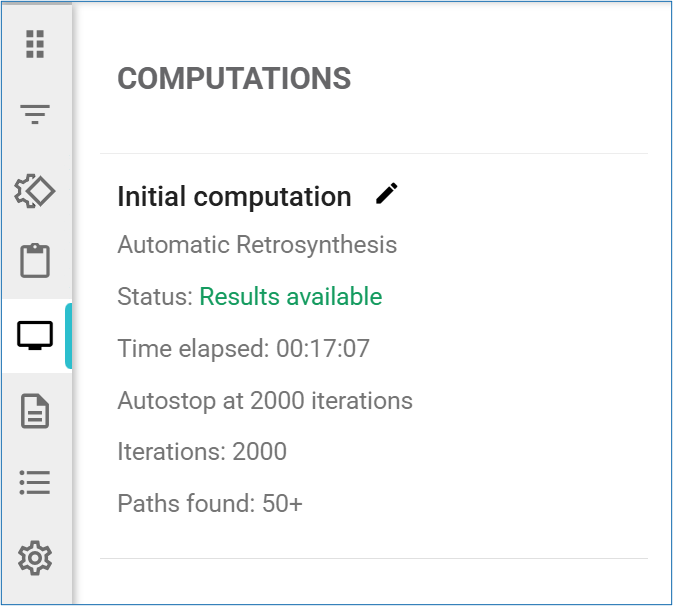
Task: Click the 50+ paths value
Action: tap(282, 504)
